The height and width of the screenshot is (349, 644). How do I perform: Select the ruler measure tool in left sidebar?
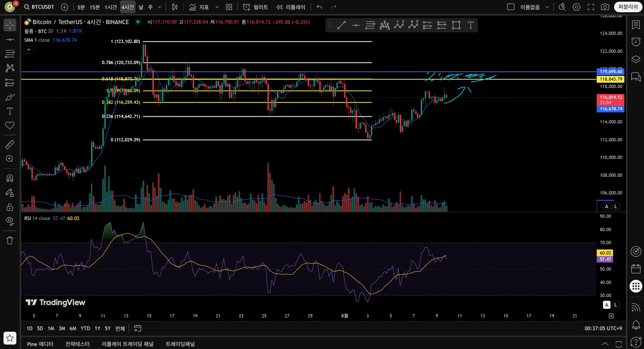10,144
